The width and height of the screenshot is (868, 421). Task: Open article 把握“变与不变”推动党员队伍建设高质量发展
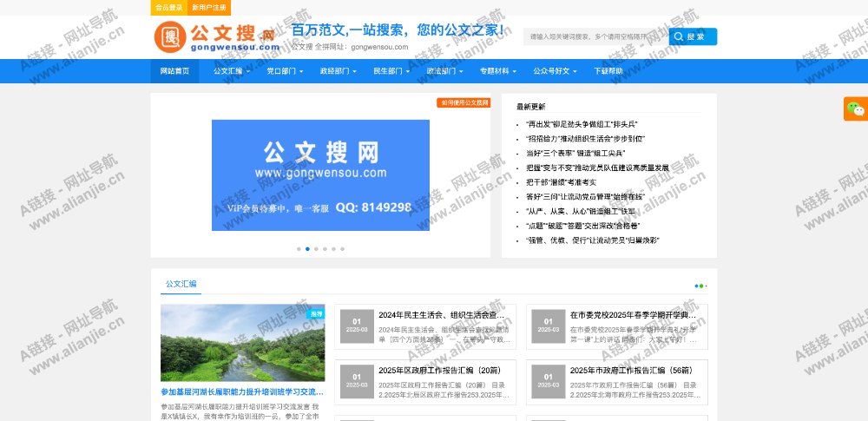point(597,168)
